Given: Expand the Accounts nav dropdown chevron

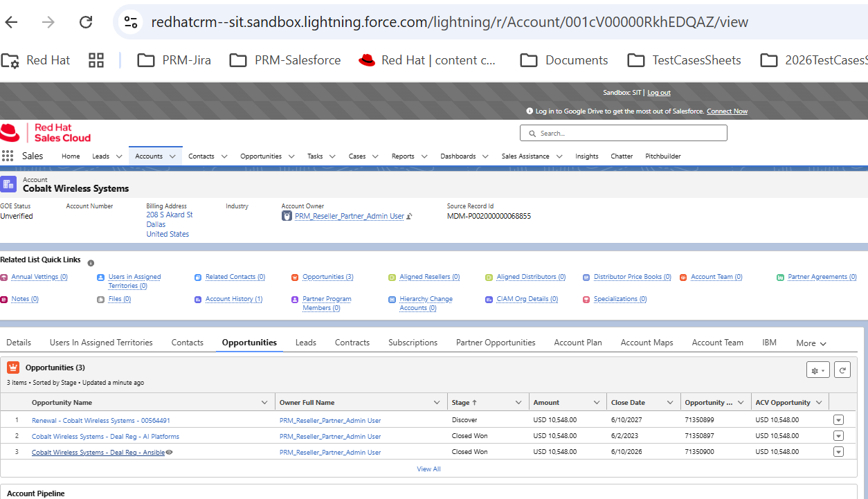Looking at the screenshot, I should pyautogui.click(x=172, y=156).
